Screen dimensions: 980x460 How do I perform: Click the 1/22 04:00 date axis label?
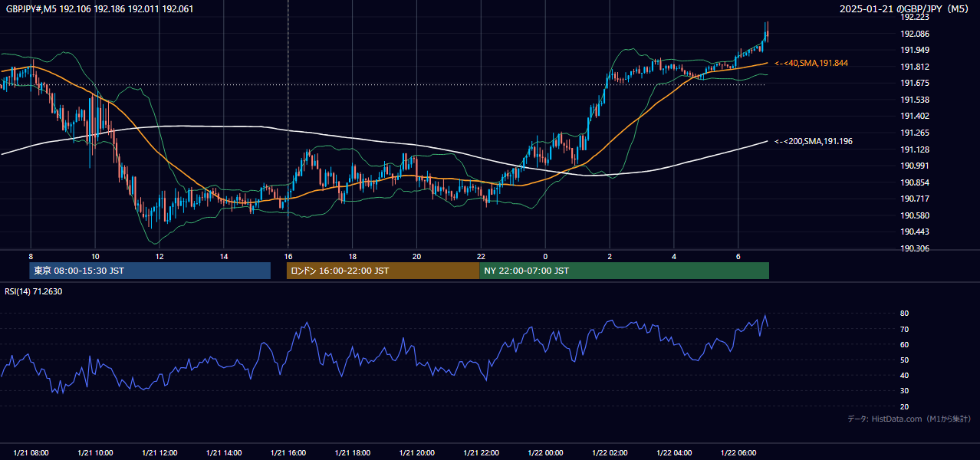[x=674, y=453]
